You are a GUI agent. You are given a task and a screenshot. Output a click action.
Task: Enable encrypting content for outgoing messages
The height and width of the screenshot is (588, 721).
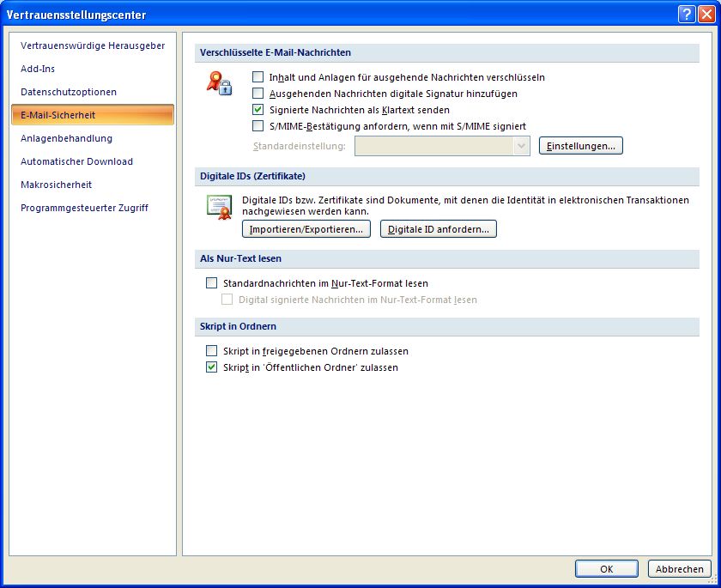258,77
